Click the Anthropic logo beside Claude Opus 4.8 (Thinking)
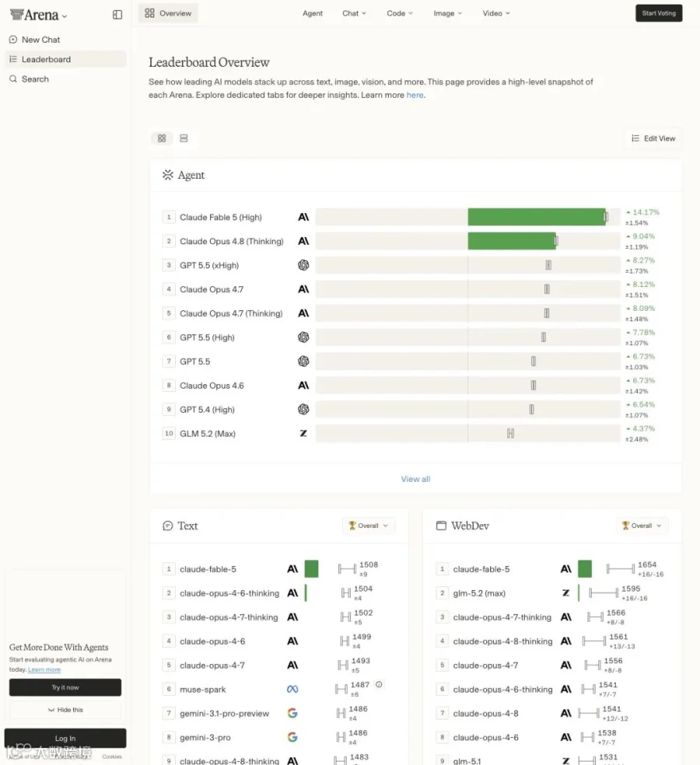Screen dimensions: 700x765 (x=303, y=241)
